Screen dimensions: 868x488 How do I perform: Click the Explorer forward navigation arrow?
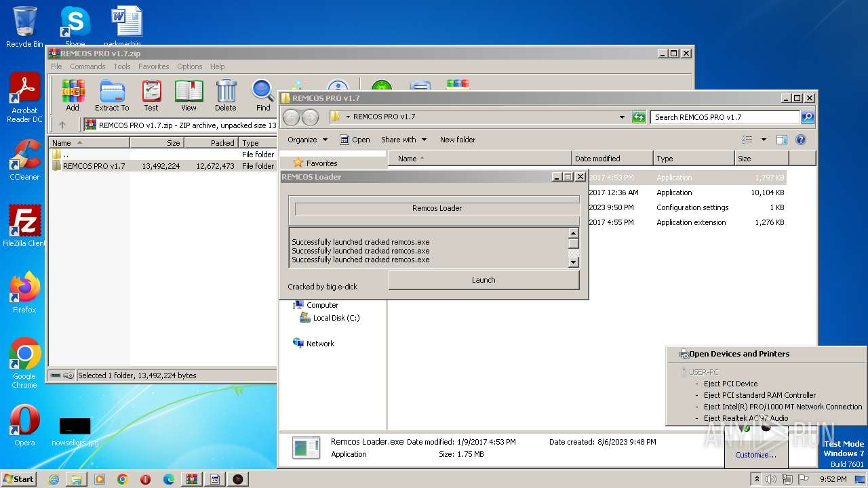tap(310, 117)
